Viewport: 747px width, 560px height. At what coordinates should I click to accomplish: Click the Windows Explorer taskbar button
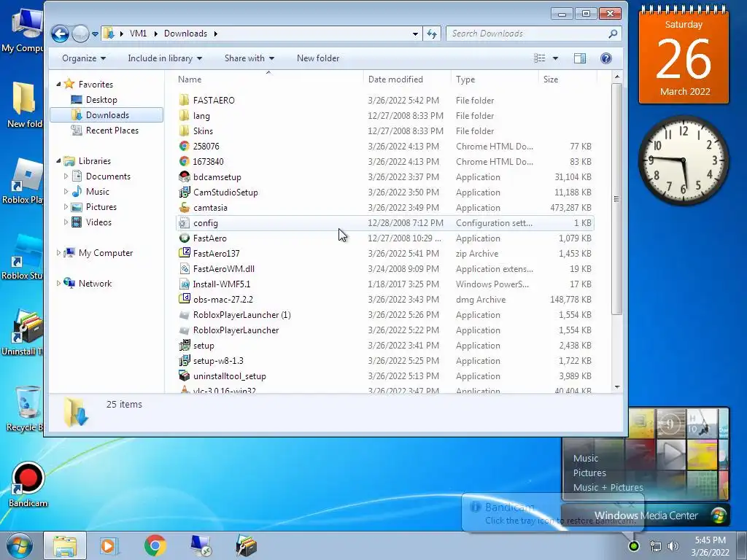tap(65, 545)
